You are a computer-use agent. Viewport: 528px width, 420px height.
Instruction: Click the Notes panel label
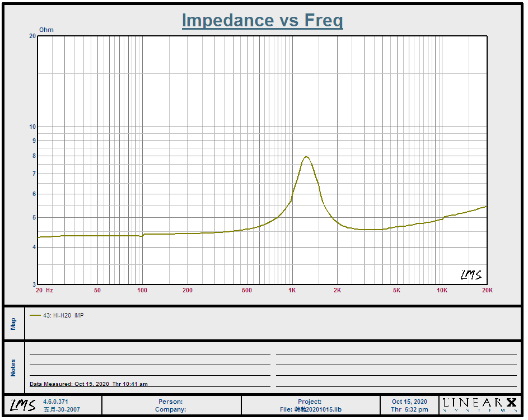14,367
